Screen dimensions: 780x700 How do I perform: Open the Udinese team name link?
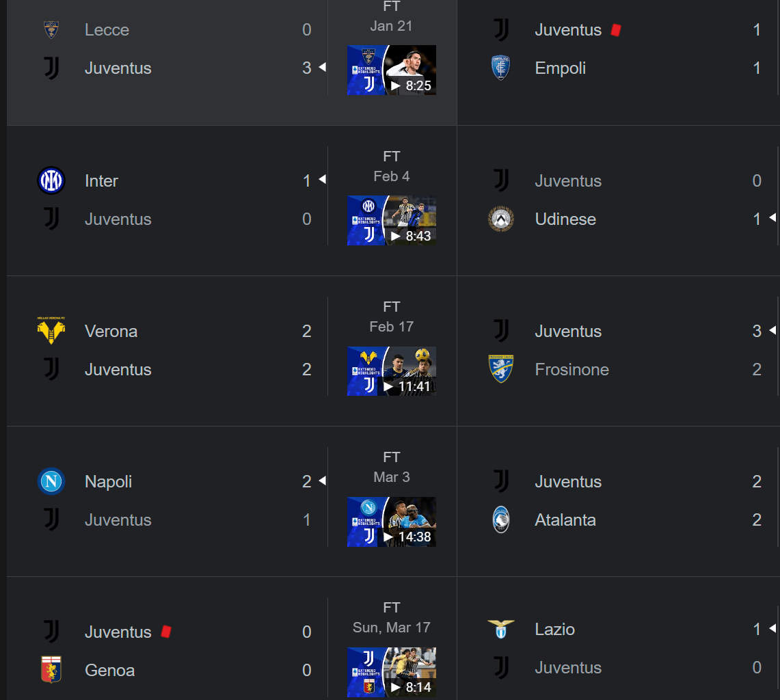[x=565, y=219]
